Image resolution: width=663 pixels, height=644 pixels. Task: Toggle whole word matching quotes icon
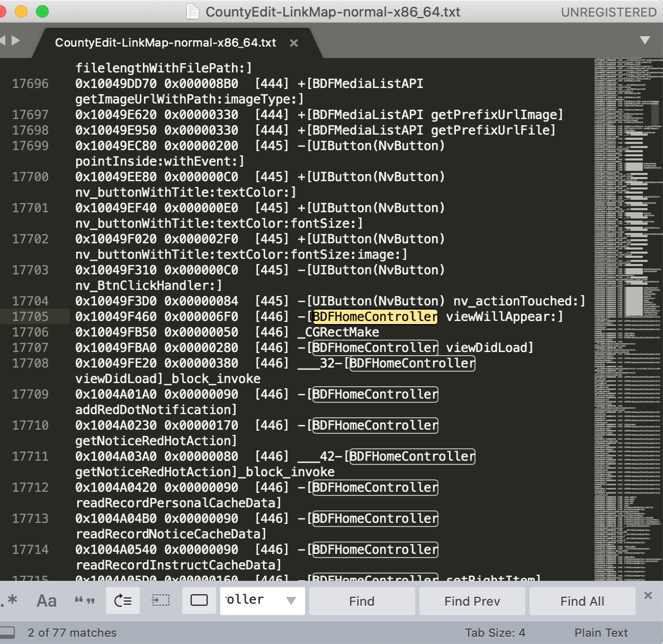click(84, 601)
